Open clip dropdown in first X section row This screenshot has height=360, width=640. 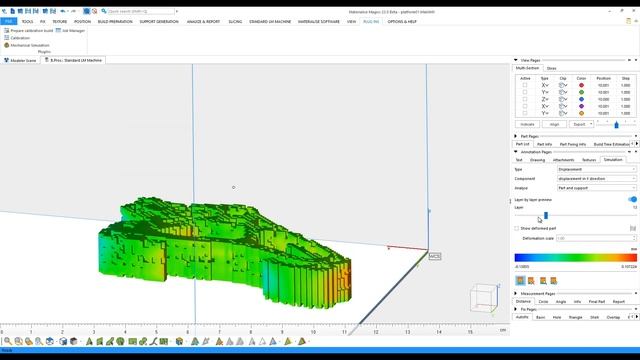pyautogui.click(x=563, y=85)
